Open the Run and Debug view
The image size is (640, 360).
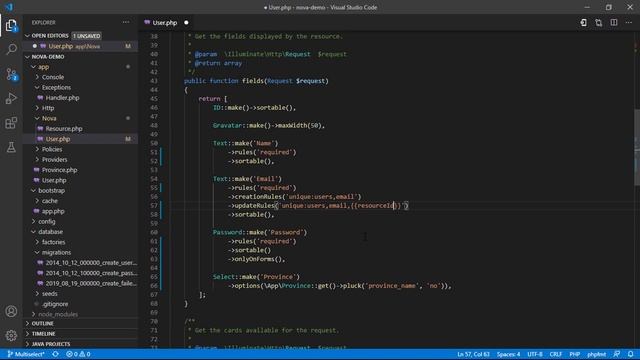tap(11, 98)
